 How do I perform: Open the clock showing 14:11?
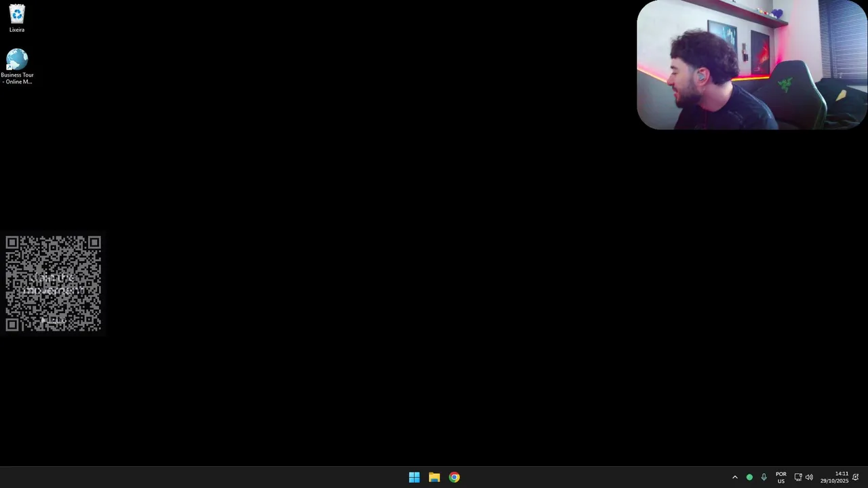[x=835, y=477]
